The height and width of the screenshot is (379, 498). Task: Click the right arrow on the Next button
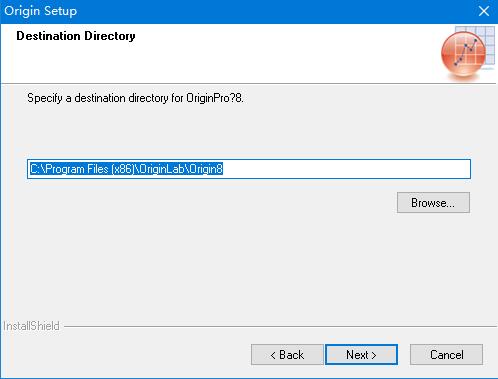coord(374,355)
